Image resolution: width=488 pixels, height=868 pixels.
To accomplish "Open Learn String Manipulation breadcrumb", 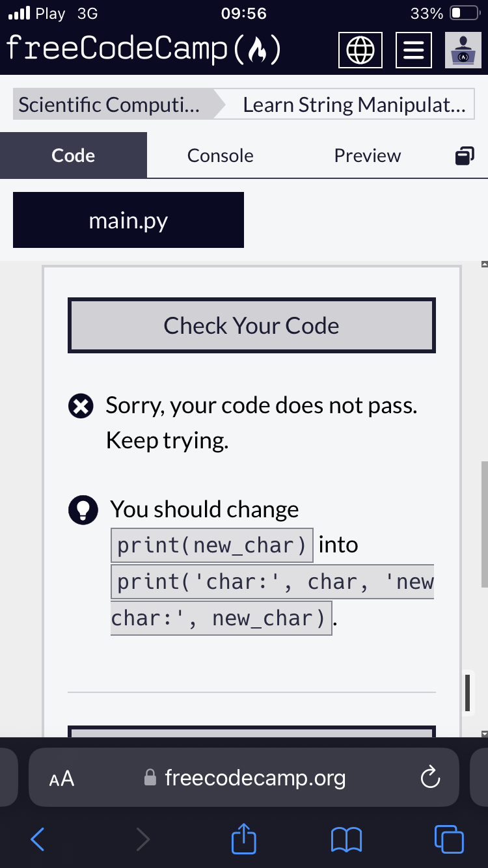I will [353, 105].
